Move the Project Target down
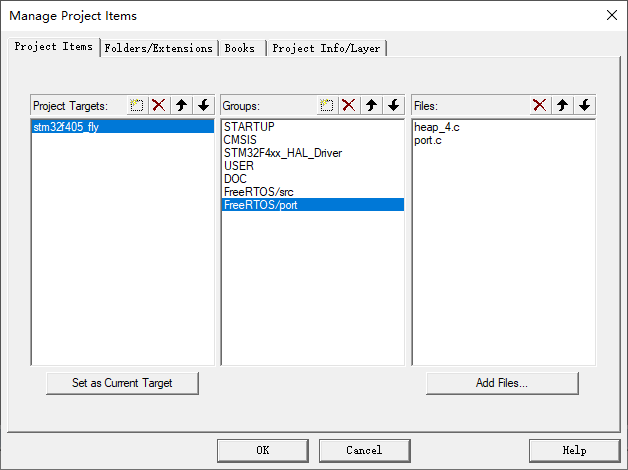628x470 pixels. pyautogui.click(x=204, y=106)
